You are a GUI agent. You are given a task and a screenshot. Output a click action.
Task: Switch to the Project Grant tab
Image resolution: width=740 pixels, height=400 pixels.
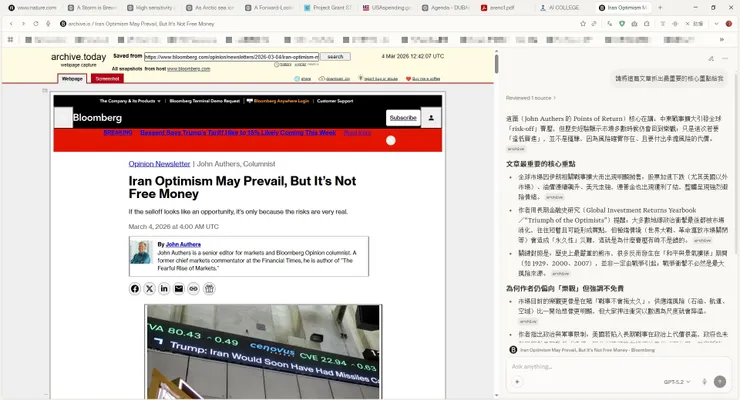328,8
